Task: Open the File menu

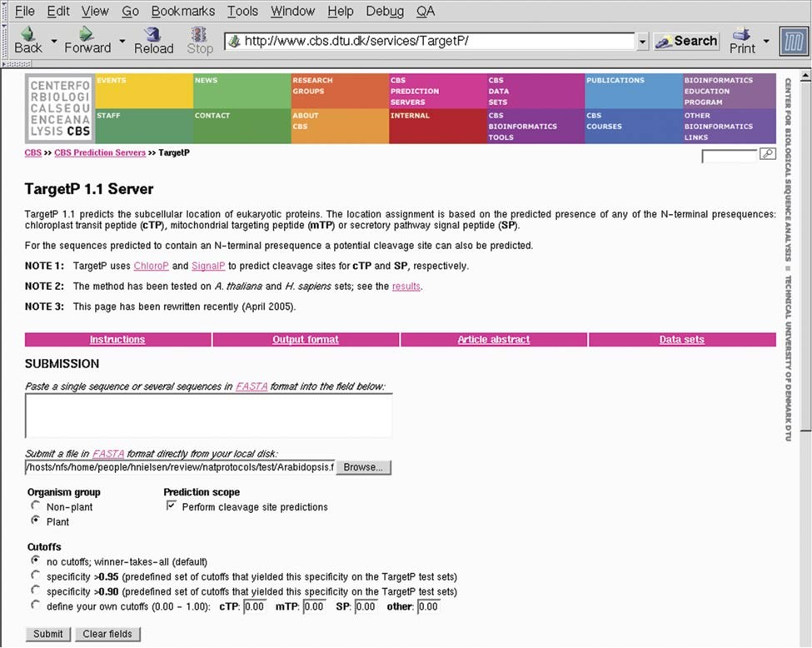Action: click(25, 12)
